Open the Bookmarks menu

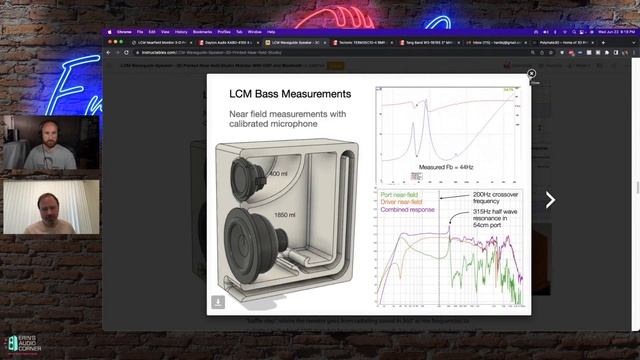click(x=202, y=32)
